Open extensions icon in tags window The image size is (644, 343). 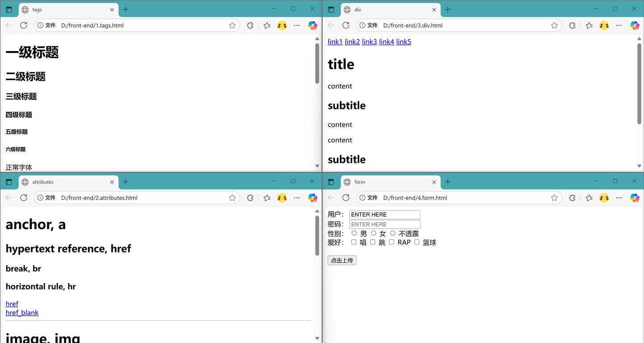250,26
